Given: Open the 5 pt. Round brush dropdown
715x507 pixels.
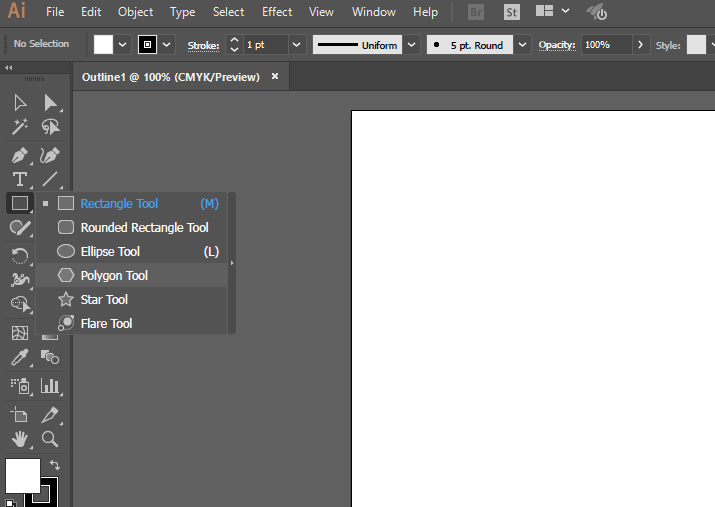Looking at the screenshot, I should (523, 45).
